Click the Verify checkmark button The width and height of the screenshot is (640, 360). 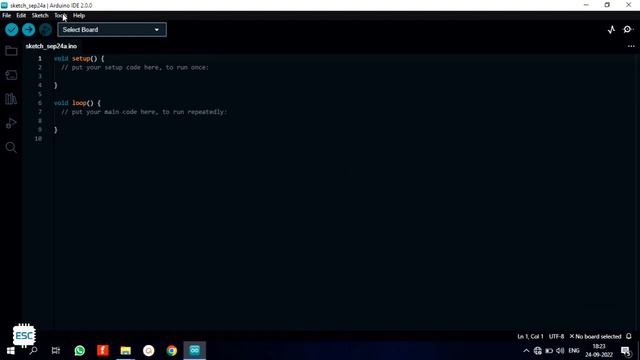[x=12, y=29]
